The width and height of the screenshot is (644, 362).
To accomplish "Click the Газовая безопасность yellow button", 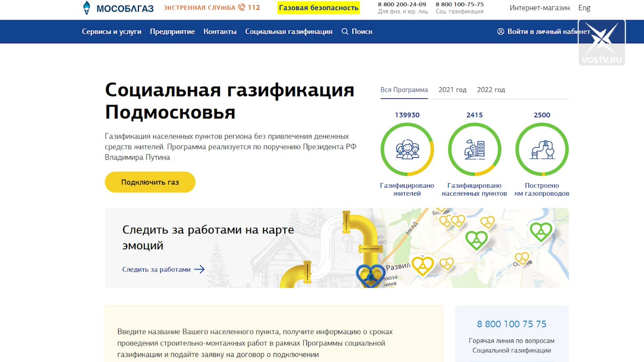I will 319,7.
